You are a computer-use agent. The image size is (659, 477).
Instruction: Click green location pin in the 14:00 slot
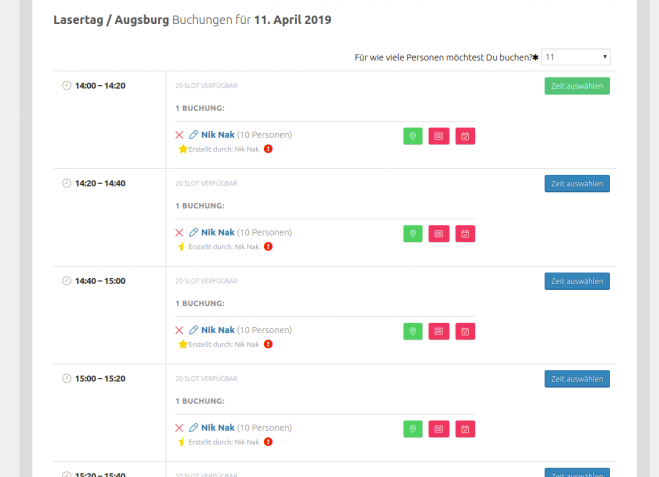coord(413,136)
